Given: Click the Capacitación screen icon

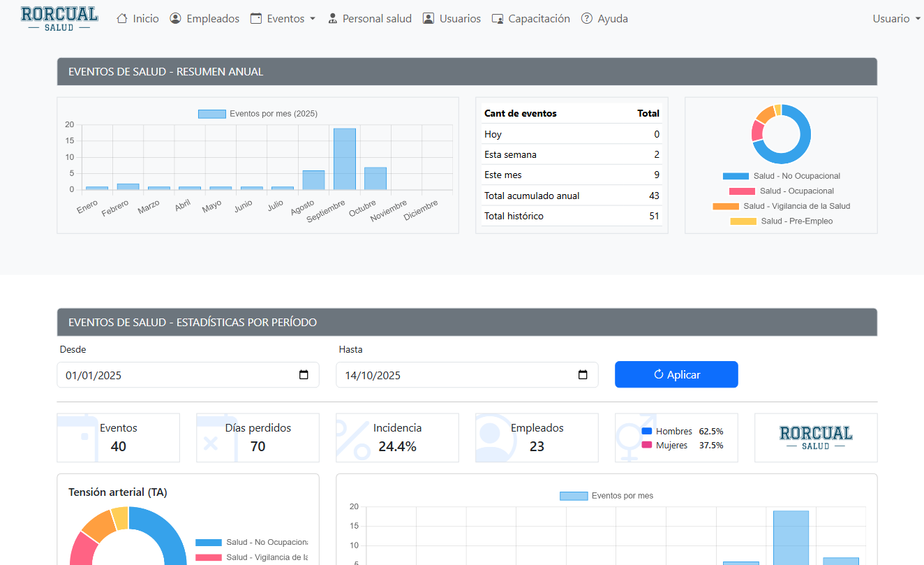Looking at the screenshot, I should click(498, 19).
